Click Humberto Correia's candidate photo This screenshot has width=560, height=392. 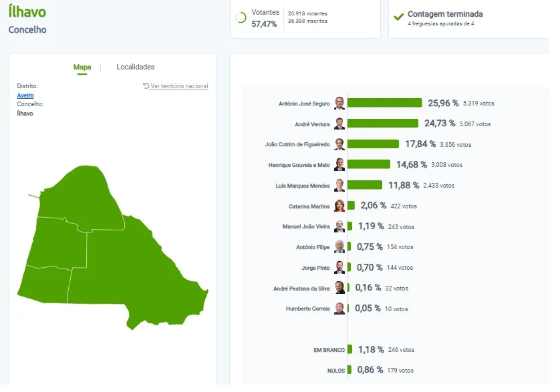pos(339,309)
